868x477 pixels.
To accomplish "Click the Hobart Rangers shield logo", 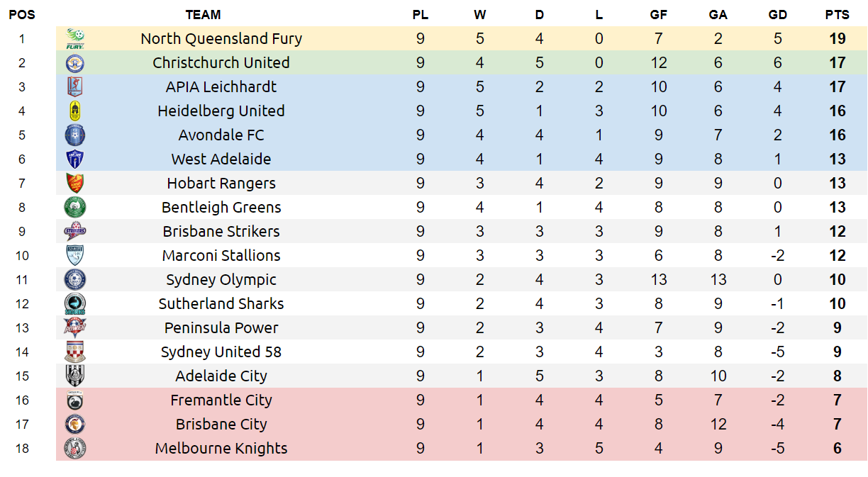I will [74, 184].
